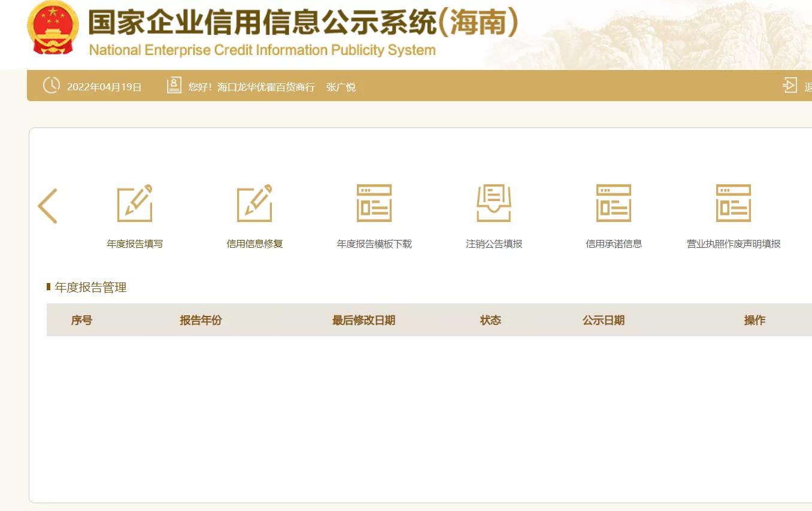Click the 年度报告管理 section heading
Image resolution: width=812 pixels, height=511 pixels.
click(x=90, y=287)
